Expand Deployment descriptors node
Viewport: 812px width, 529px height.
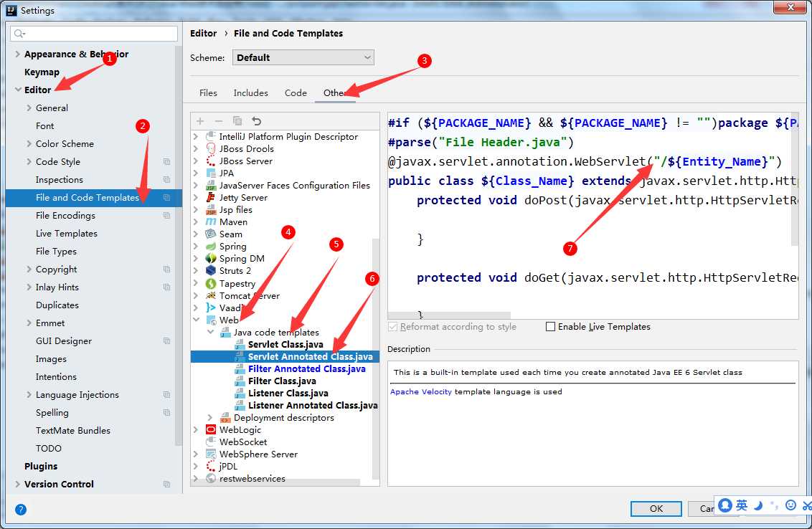click(x=210, y=418)
